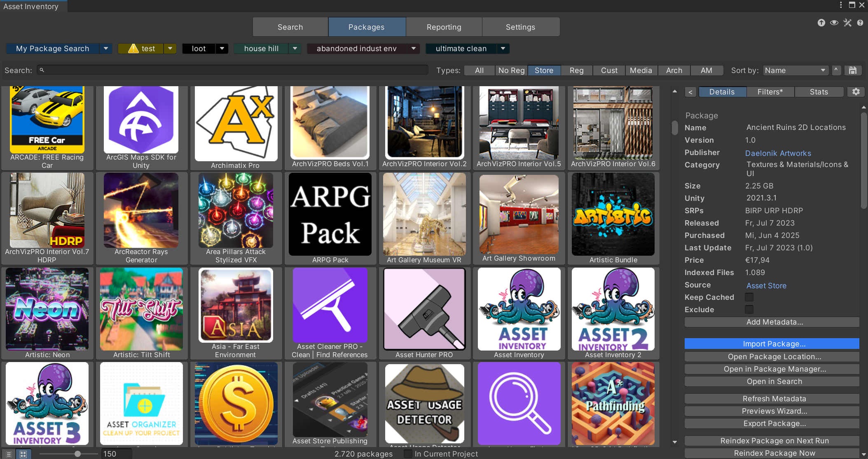Switch to the Packages tab
Screen dimensions: 868x459
(367, 27)
